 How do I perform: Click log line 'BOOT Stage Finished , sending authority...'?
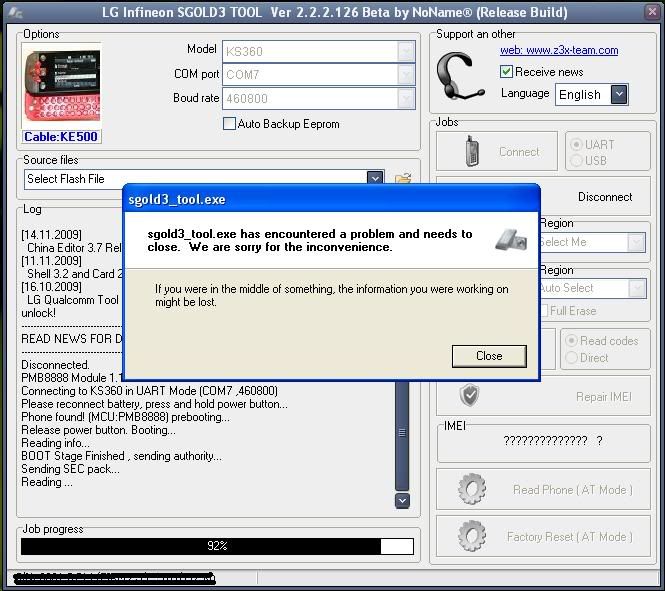[x=121, y=456]
